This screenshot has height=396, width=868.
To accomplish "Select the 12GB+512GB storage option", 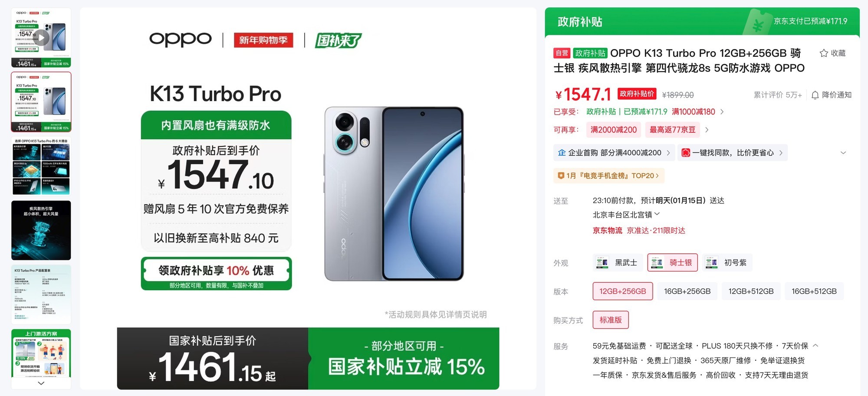I will point(751,291).
